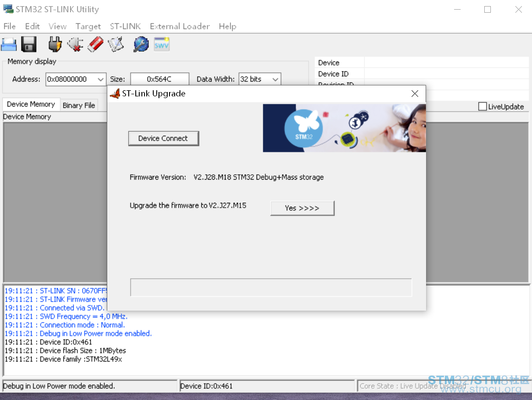Click log line 'Device ID:0x461'

click(x=48, y=342)
